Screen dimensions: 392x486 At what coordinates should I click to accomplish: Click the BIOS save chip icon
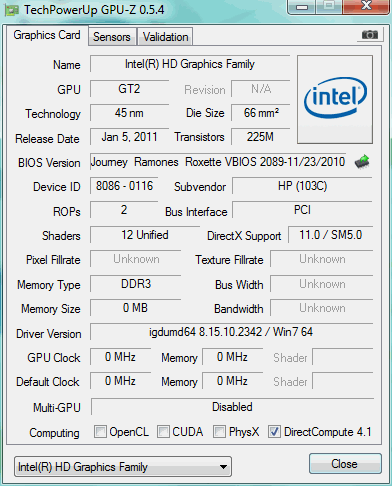pyautogui.click(x=362, y=162)
